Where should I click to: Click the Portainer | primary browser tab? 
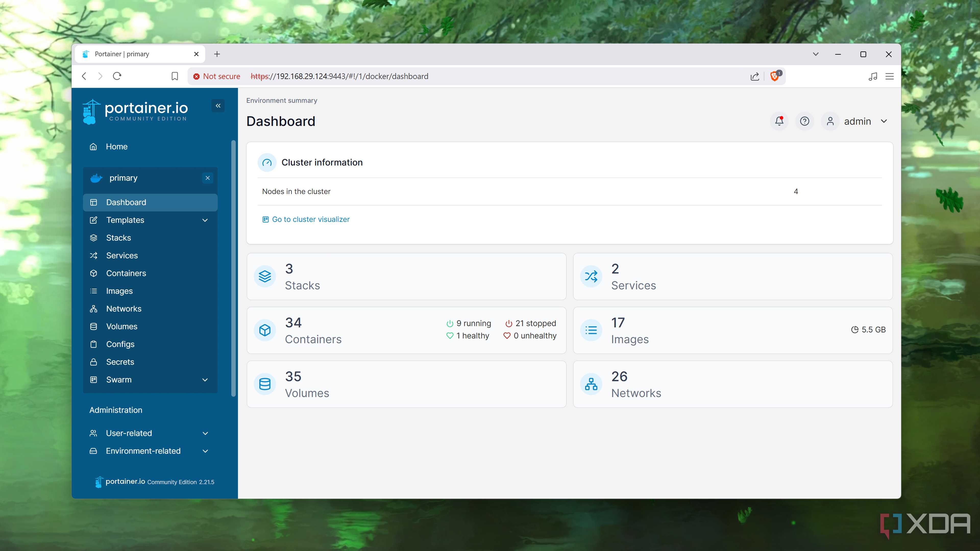[140, 54]
